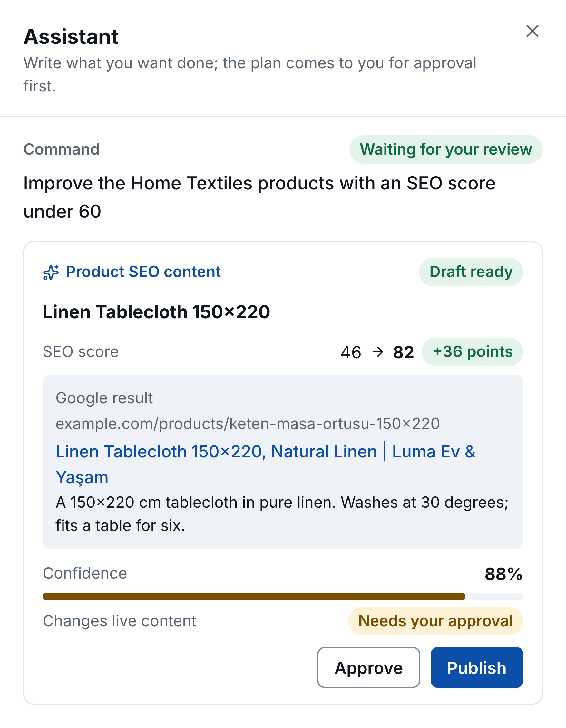
Task: Publish the Linen Tablecloth SEO content
Action: coord(477,667)
